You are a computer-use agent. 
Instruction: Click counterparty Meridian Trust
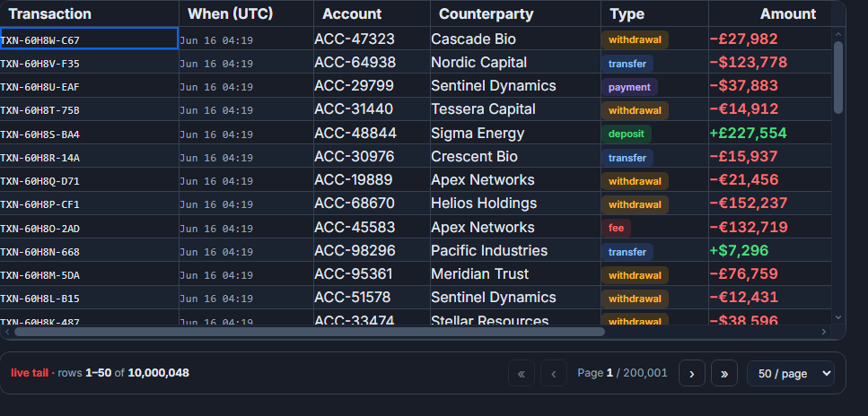(x=480, y=274)
